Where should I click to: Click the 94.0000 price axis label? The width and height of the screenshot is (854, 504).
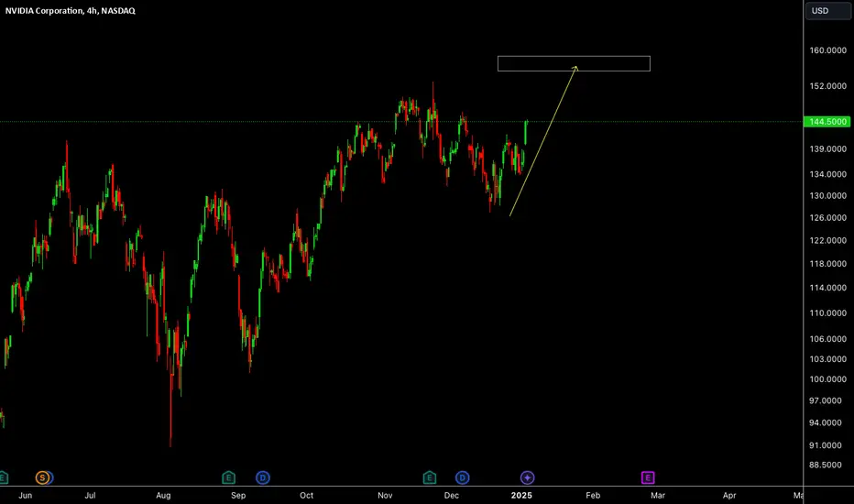pos(826,422)
